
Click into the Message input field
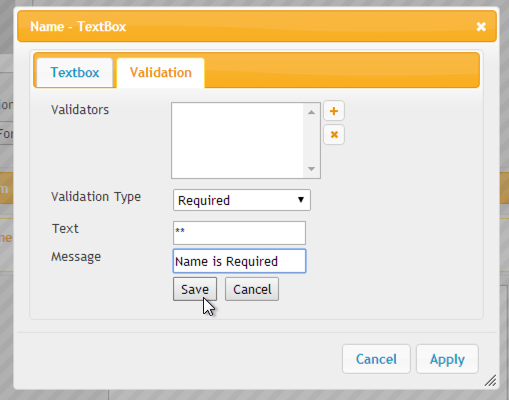pos(239,261)
